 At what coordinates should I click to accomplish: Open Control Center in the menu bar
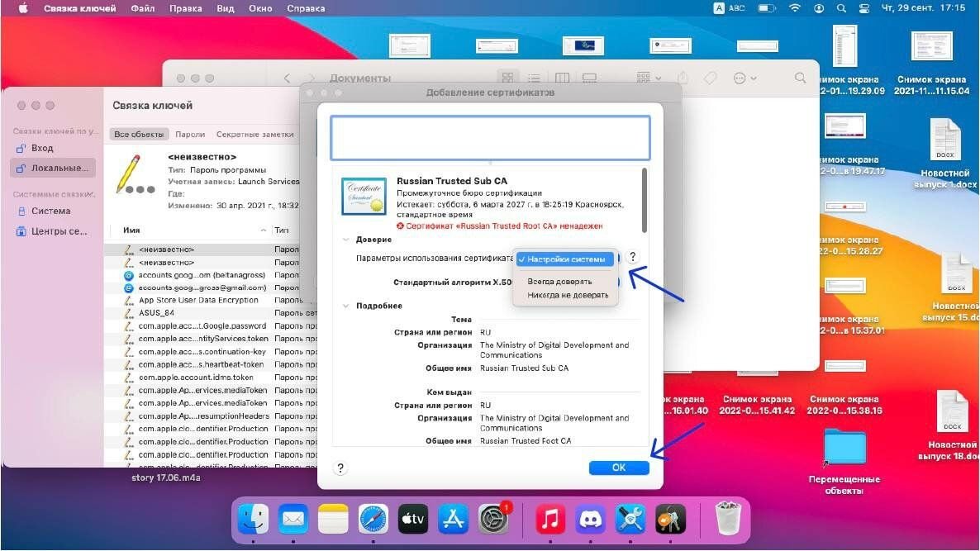coord(864,9)
